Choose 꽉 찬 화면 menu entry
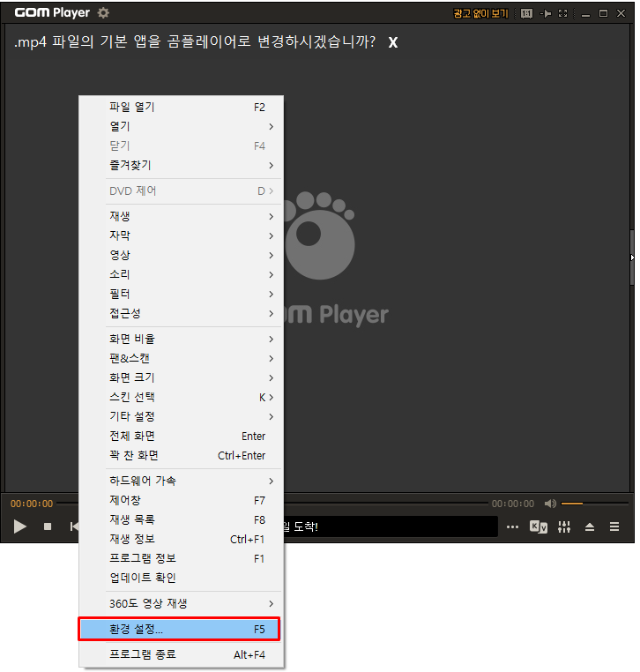 (x=181, y=456)
